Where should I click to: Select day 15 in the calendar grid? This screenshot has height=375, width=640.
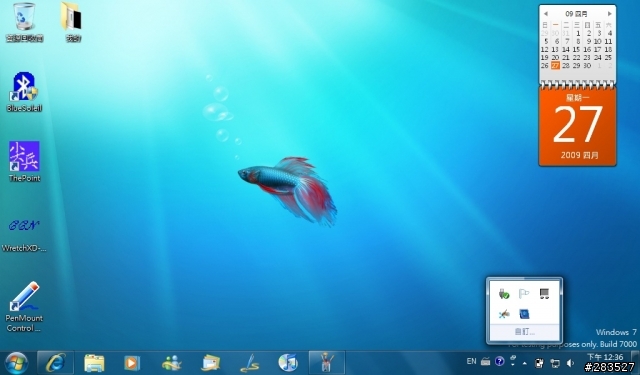(576, 49)
